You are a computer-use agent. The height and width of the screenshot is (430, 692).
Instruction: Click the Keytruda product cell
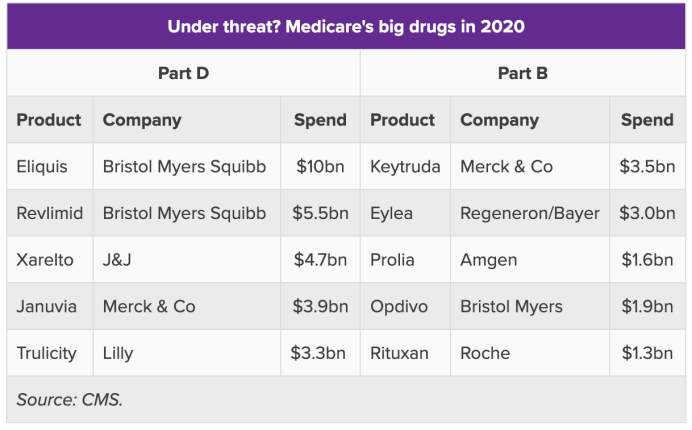[405, 167]
